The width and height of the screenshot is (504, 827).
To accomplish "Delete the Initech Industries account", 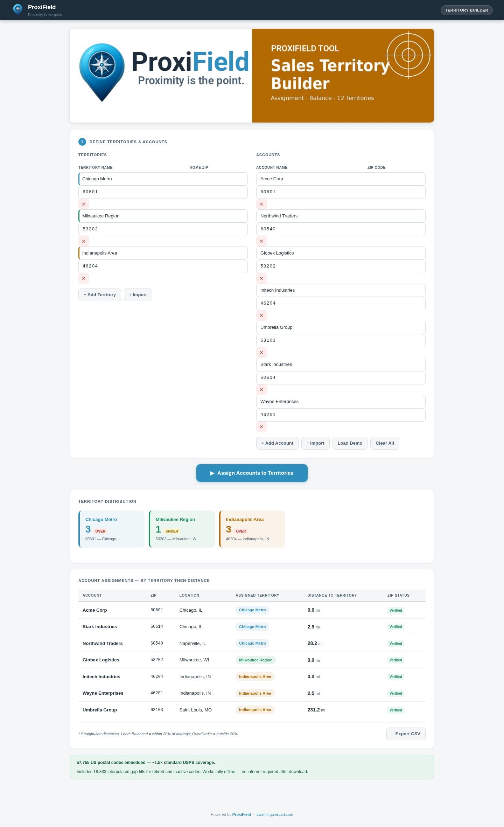I will pyautogui.click(x=261, y=315).
